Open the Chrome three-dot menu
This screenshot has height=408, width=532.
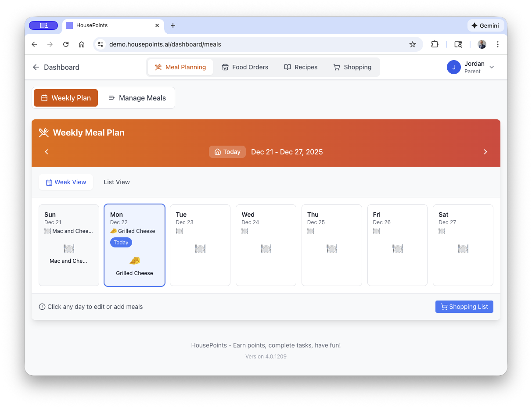coord(498,44)
